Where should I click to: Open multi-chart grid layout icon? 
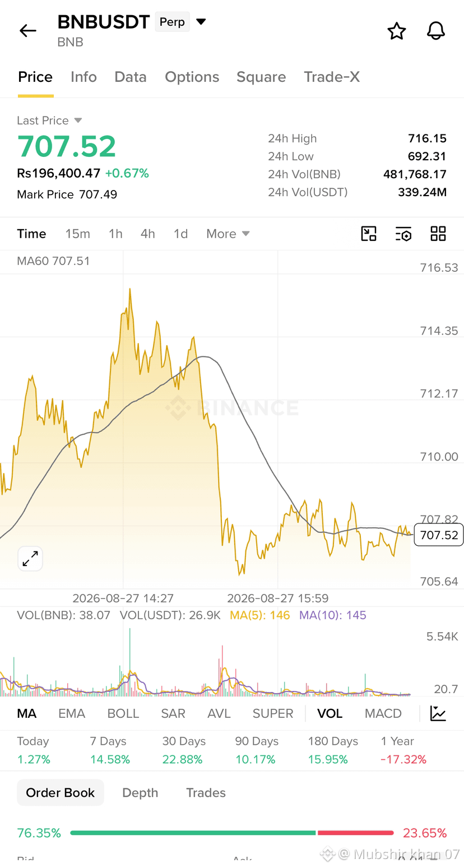pyautogui.click(x=438, y=234)
